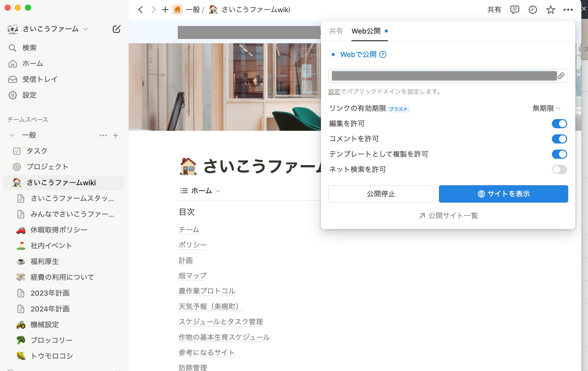The height and width of the screenshot is (371, 588).
Task: Open the 公開サイト一覧 link
Action: pos(448,216)
